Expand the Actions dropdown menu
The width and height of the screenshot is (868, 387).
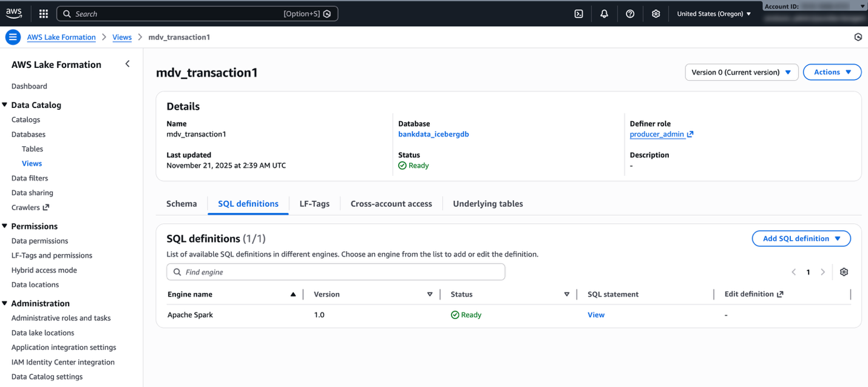[832, 72]
